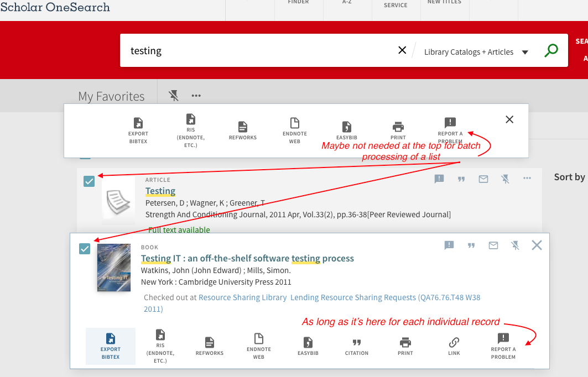Click Export BibTeX in the top batch toolbar
The image size is (588, 377).
point(138,129)
